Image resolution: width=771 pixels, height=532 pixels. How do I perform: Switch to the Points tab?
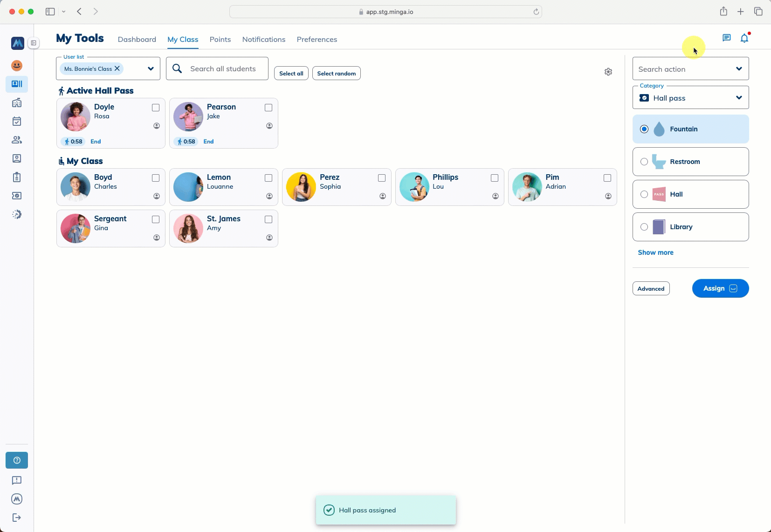220,40
